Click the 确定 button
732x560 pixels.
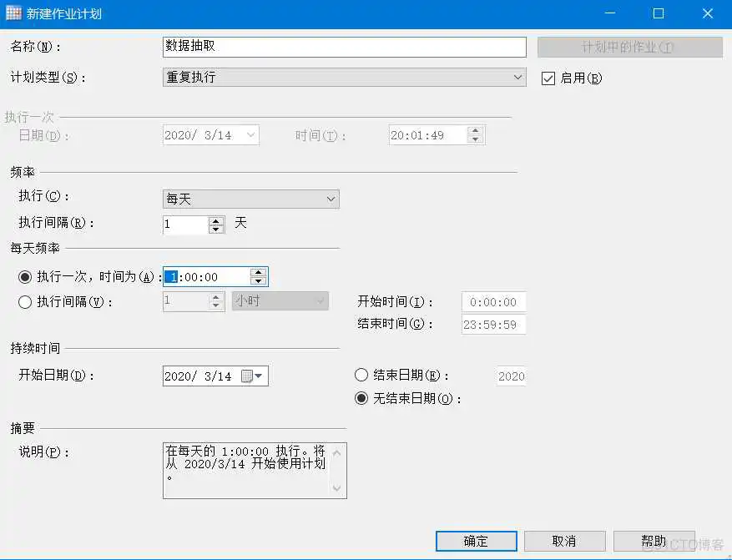(x=476, y=541)
